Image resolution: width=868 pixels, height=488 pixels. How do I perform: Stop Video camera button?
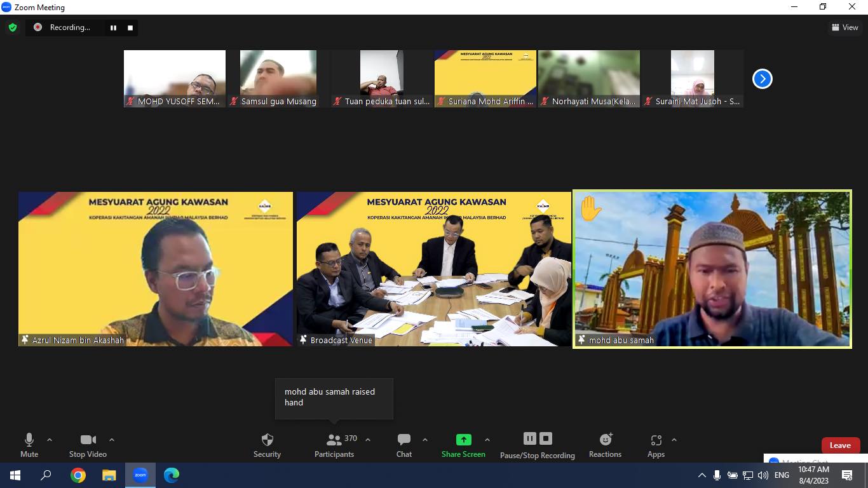tap(88, 445)
